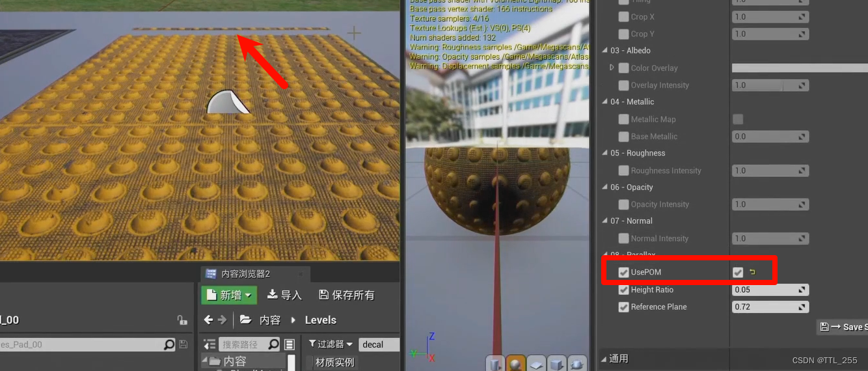Enable the Base Metallic override checkbox
The height and width of the screenshot is (371, 868).
[623, 136]
